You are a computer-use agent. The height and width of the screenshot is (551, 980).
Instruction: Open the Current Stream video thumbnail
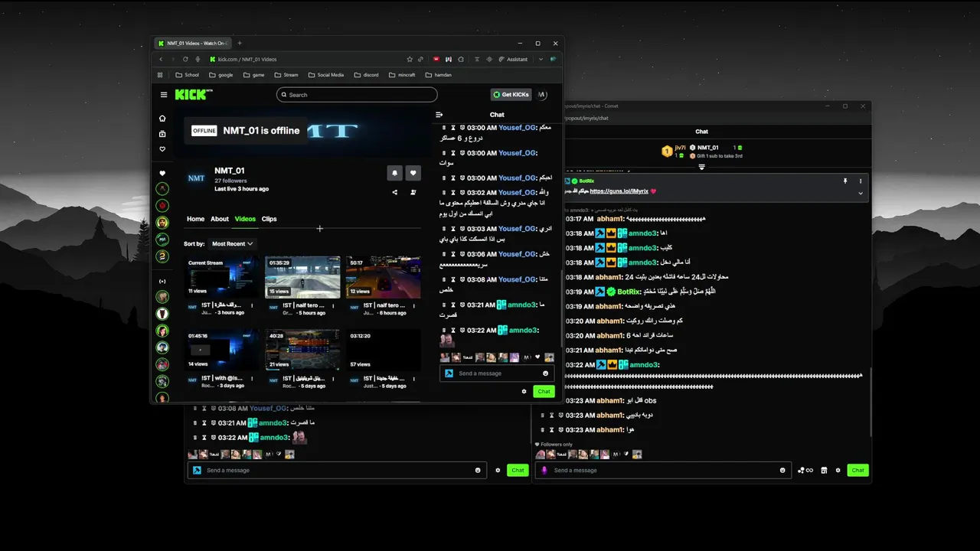click(223, 277)
